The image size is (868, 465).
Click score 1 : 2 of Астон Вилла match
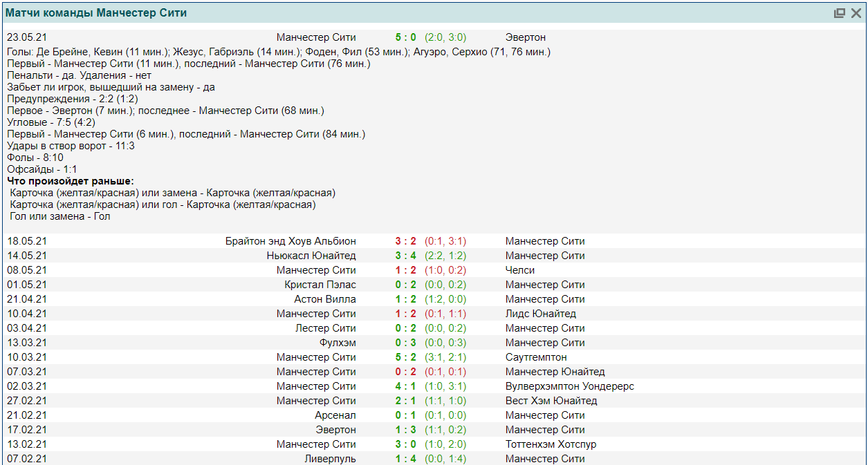(406, 299)
